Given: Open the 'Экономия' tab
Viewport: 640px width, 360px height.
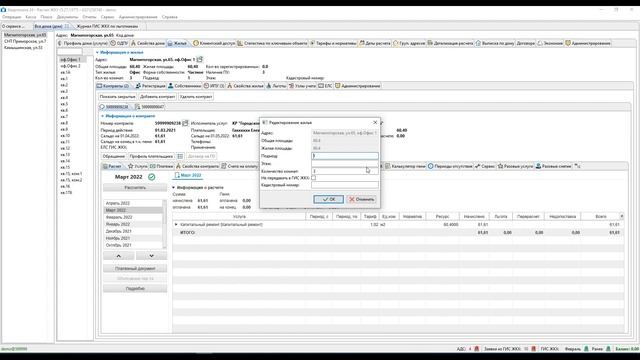Looking at the screenshot, I should click(550, 43).
